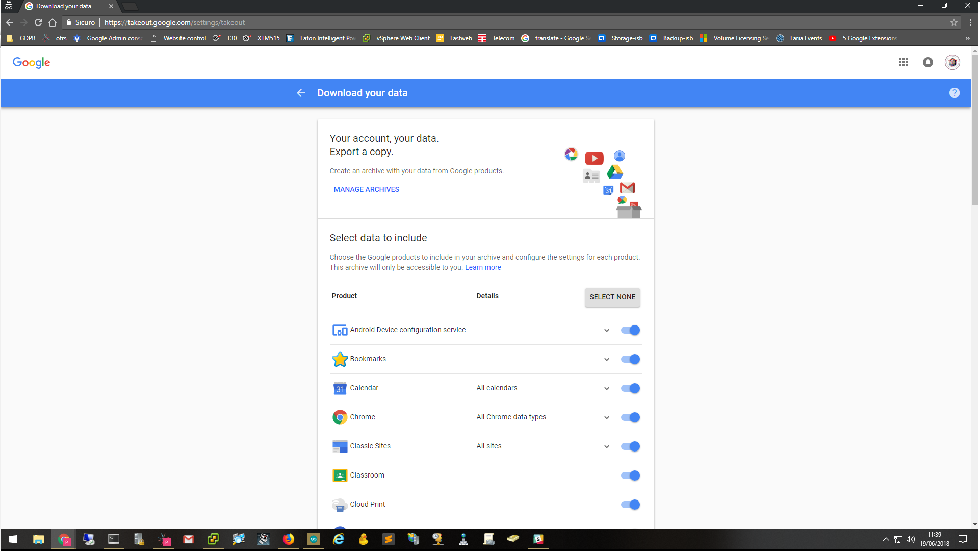Disable the Bookmarks export toggle

[631, 359]
